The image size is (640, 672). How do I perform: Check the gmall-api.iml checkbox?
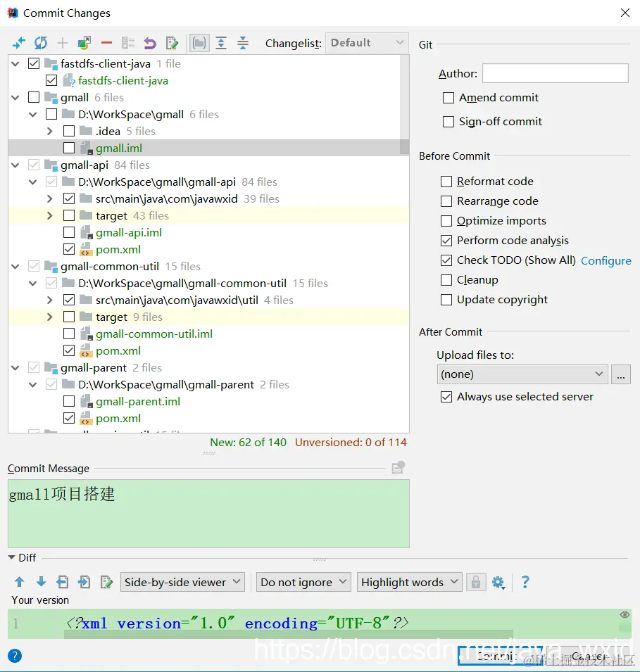click(68, 232)
